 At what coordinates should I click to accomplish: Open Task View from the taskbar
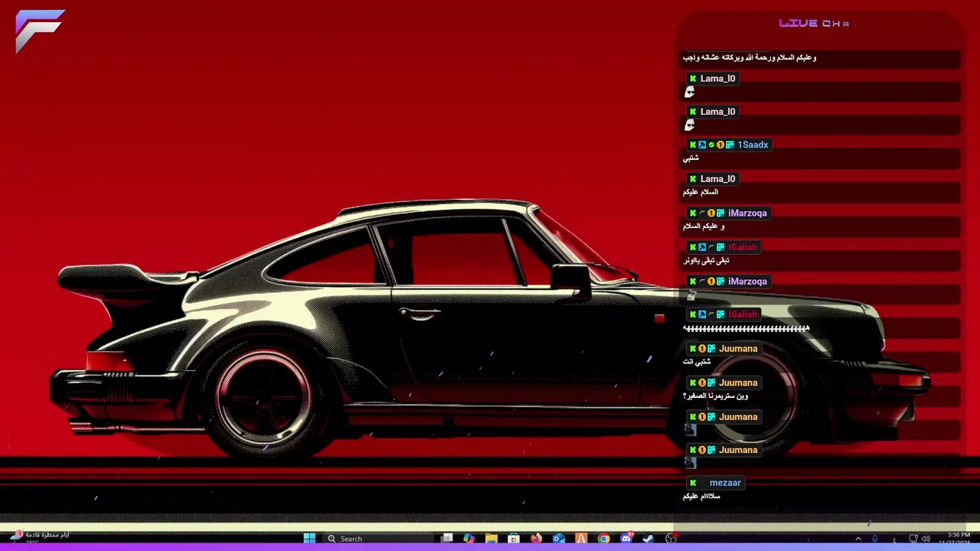446,539
